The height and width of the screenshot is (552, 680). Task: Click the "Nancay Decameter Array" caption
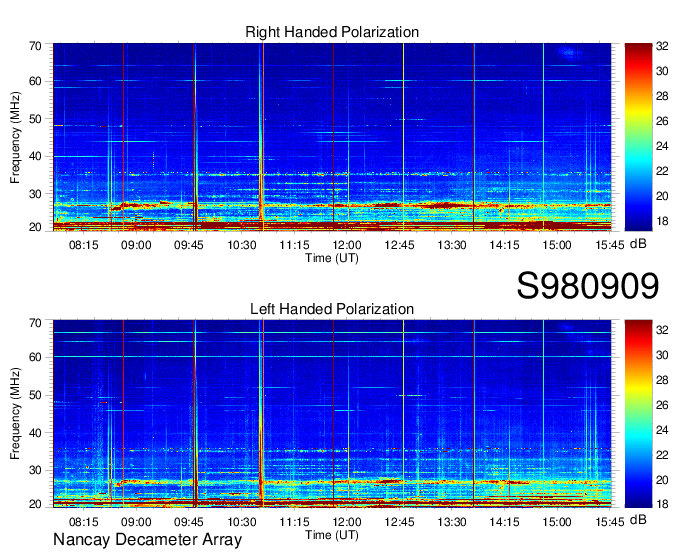point(147,540)
